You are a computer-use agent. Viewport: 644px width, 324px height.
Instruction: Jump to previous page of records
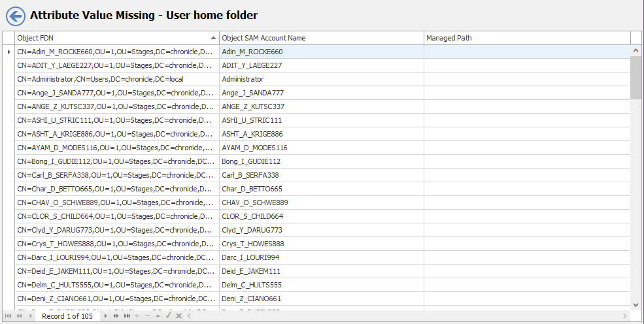coord(19,316)
